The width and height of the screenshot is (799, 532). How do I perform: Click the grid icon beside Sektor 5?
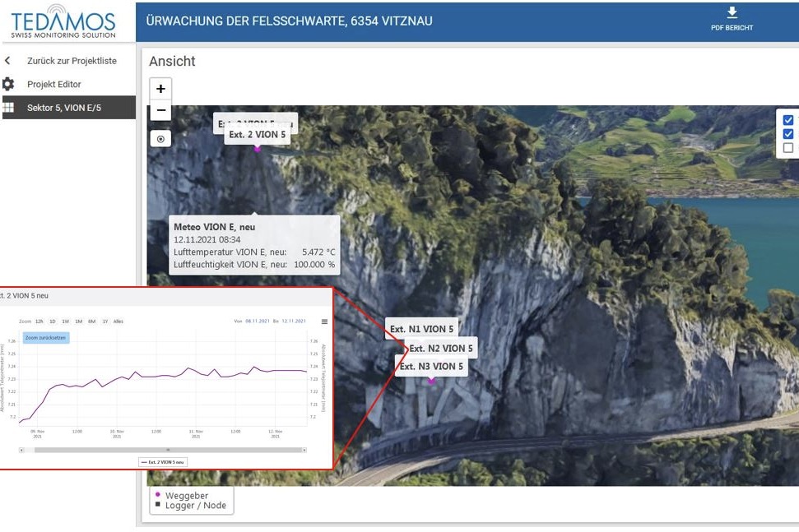(x=8, y=108)
